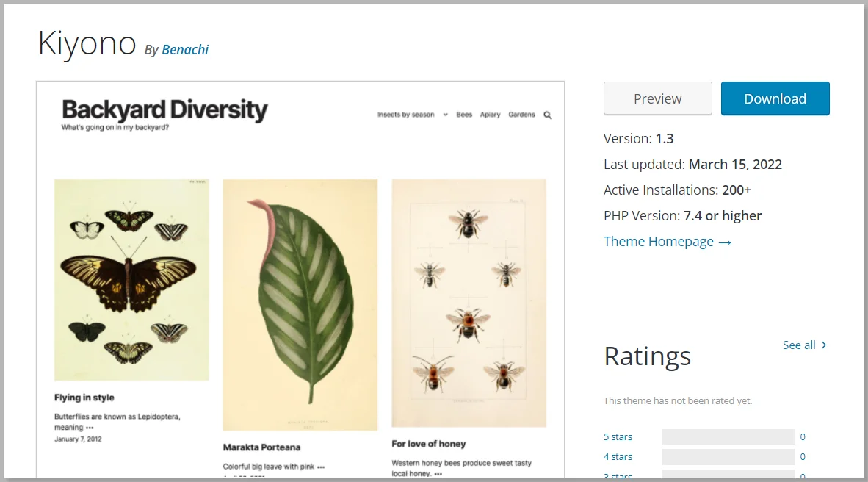The height and width of the screenshot is (482, 868).
Task: Open the Benachi author link
Action: click(x=185, y=50)
